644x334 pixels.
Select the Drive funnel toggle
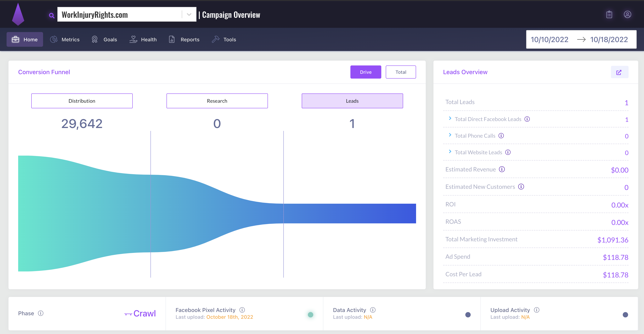click(365, 72)
